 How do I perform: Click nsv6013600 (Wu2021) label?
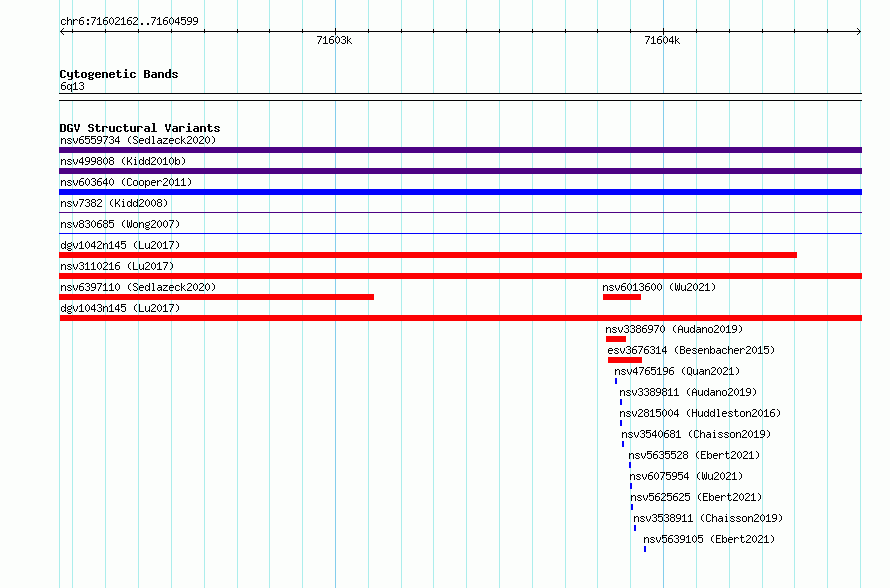pos(659,287)
